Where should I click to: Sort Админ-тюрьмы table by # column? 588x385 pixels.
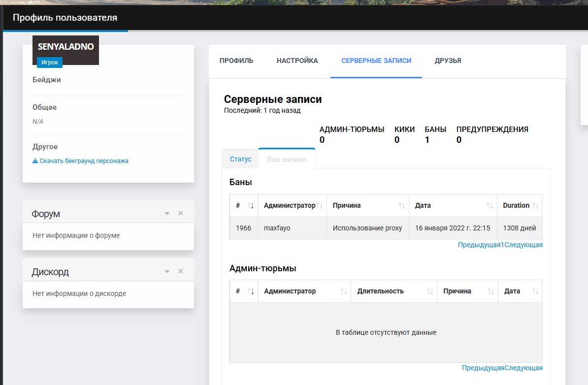click(x=244, y=291)
